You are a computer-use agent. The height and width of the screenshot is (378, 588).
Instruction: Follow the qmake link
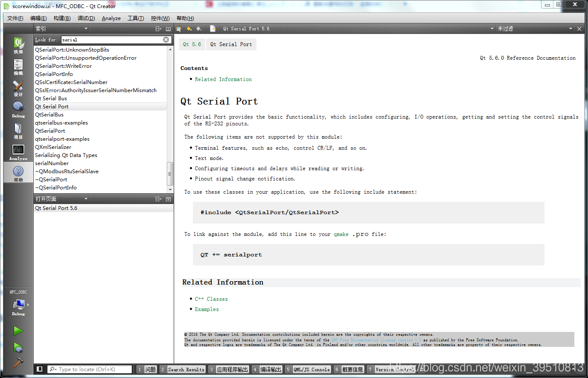click(341, 234)
